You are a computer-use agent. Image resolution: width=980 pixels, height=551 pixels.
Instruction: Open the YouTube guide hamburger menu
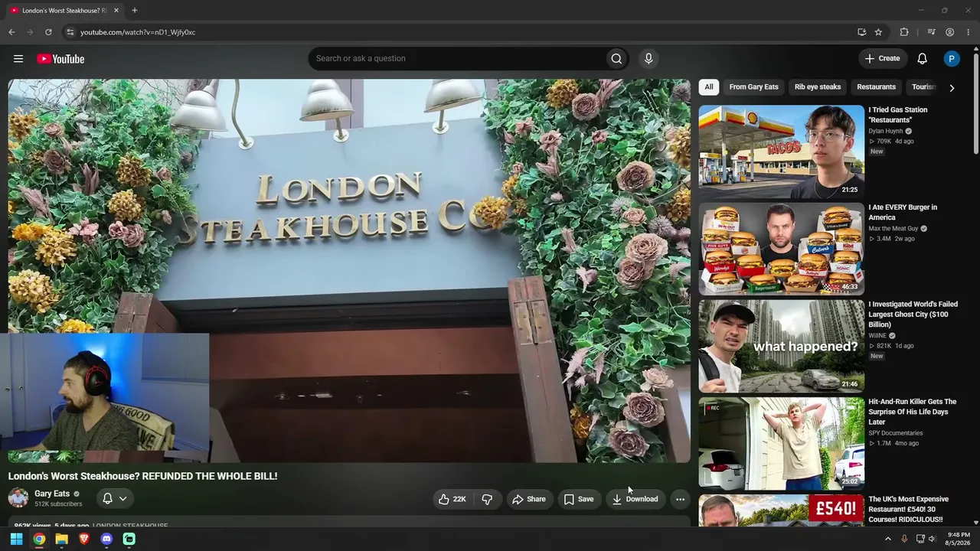point(18,59)
